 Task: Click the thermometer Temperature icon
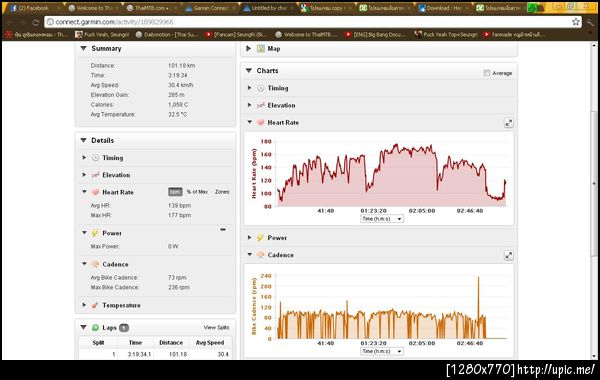pos(95,305)
